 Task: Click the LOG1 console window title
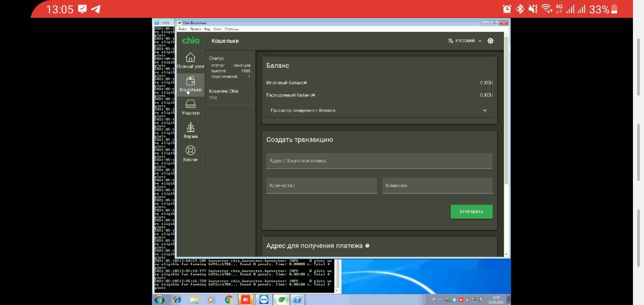pos(165,23)
